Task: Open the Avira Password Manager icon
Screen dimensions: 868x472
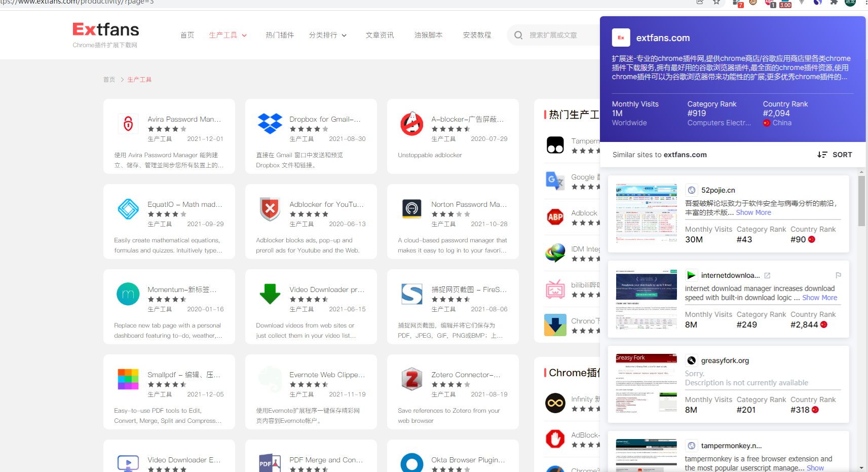Action: (128, 124)
